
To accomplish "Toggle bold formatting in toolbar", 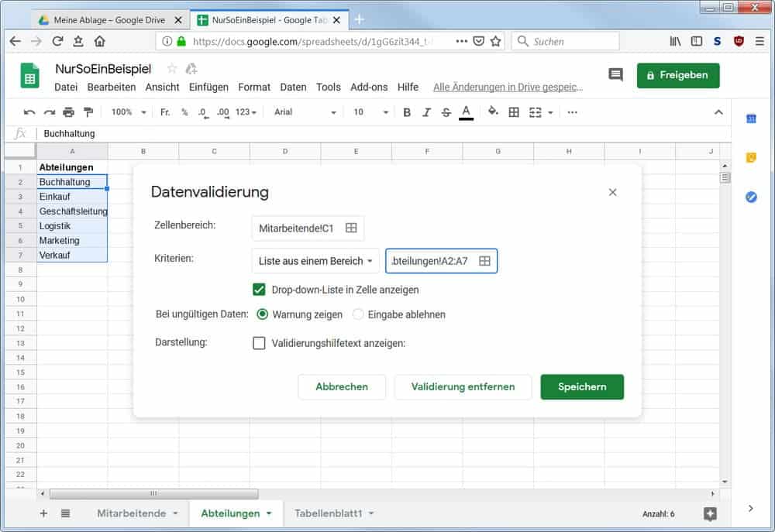I will click(x=407, y=112).
